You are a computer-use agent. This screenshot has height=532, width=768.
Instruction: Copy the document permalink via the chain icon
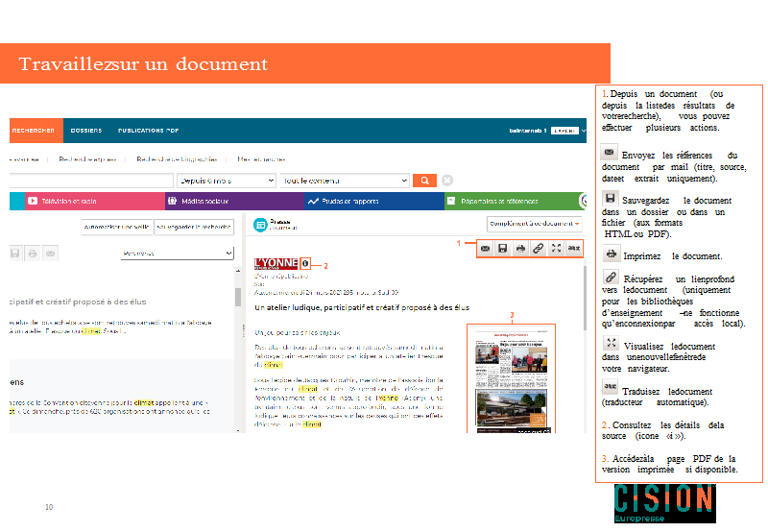point(539,248)
